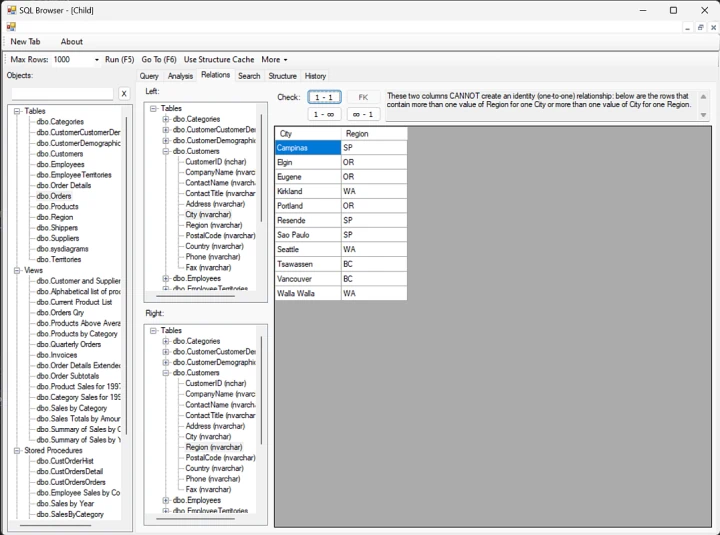
Task: Collapse dbo.Customers in Left tree
Action: pyautogui.click(x=166, y=151)
